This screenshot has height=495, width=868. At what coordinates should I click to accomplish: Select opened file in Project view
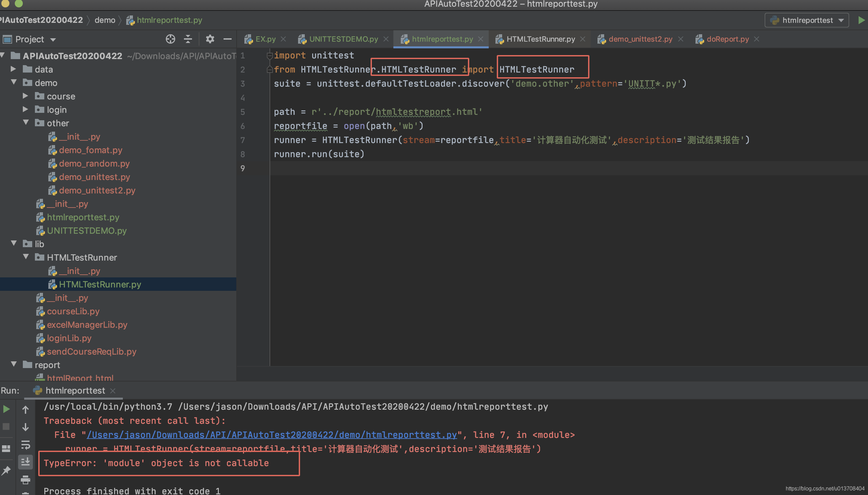tap(170, 39)
